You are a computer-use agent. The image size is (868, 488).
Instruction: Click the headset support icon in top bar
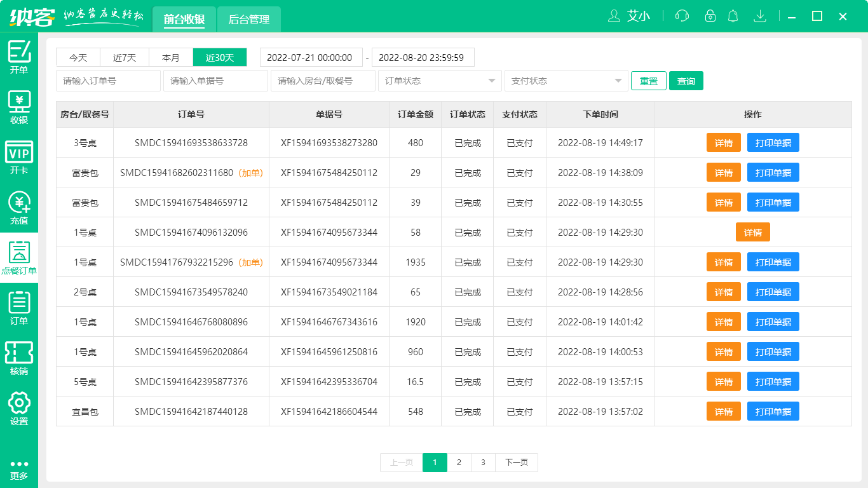(x=681, y=16)
